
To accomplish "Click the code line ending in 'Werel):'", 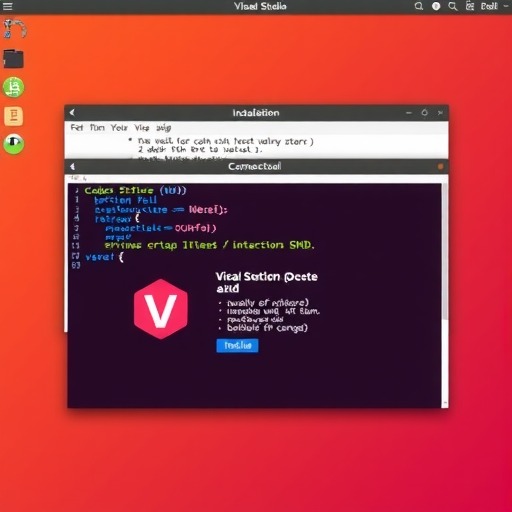I will click(161, 210).
